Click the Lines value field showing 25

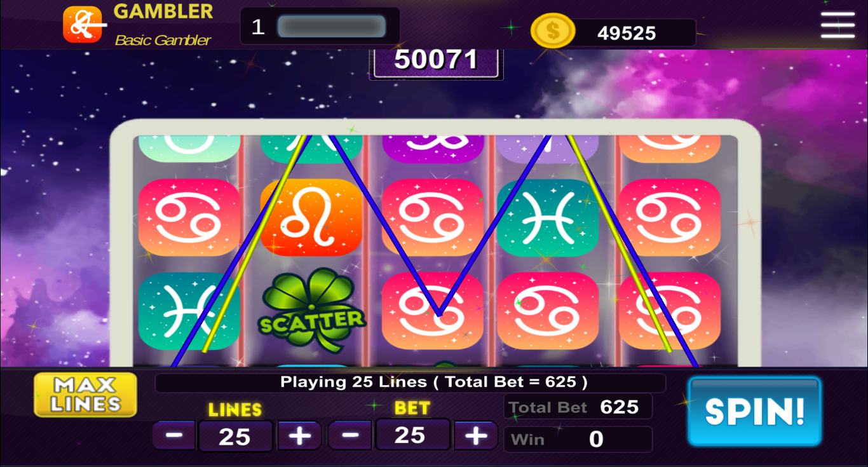coord(235,437)
